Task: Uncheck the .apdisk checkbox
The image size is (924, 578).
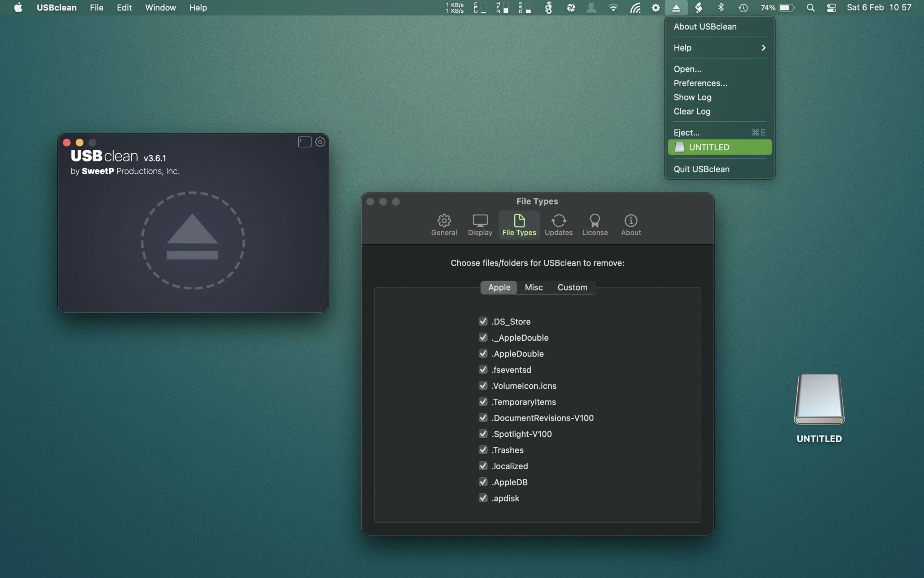Action: (x=483, y=498)
